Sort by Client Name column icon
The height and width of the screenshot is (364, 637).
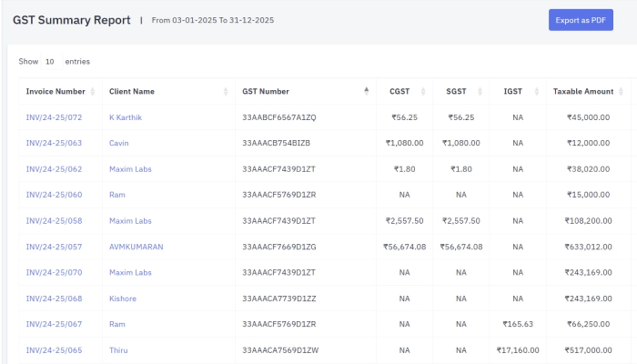coord(226,91)
